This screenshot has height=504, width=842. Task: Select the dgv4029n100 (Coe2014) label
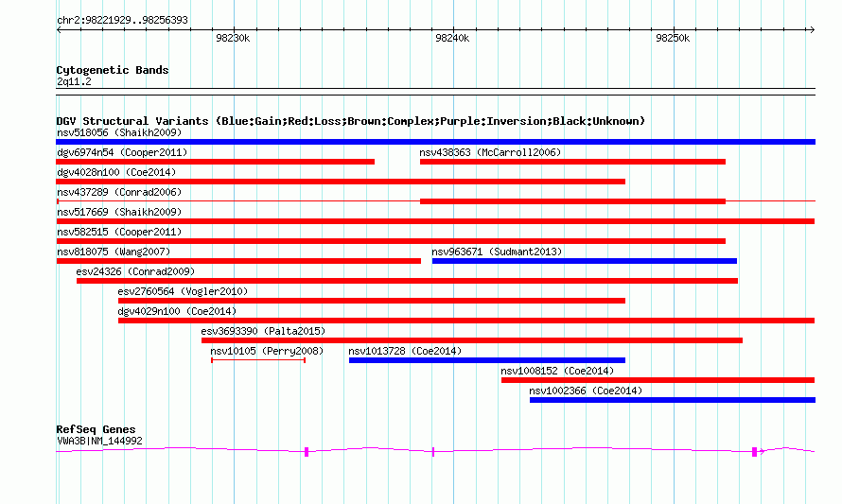177,311
